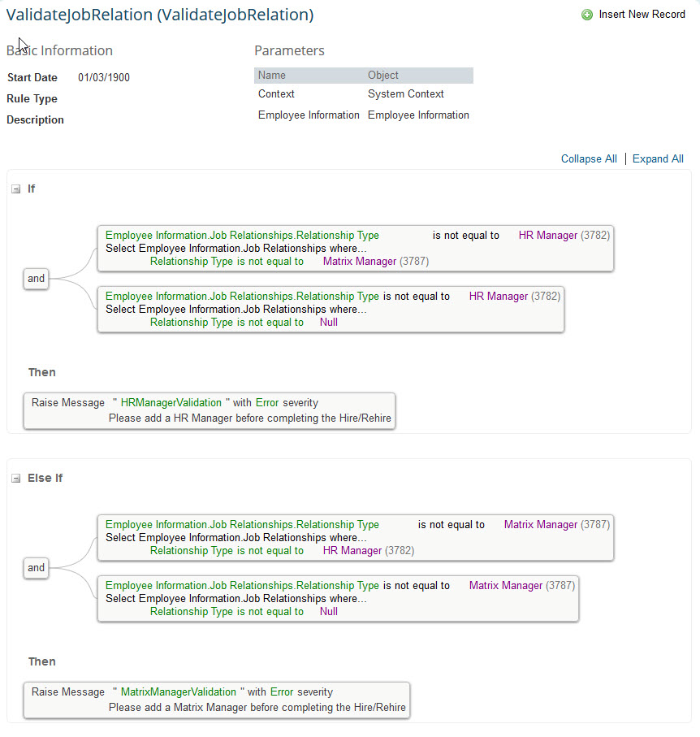Open the first Else If condition with HR Manager (3782) filter
Image resolution: width=700 pixels, height=737 pixels.
pyautogui.click(x=355, y=537)
